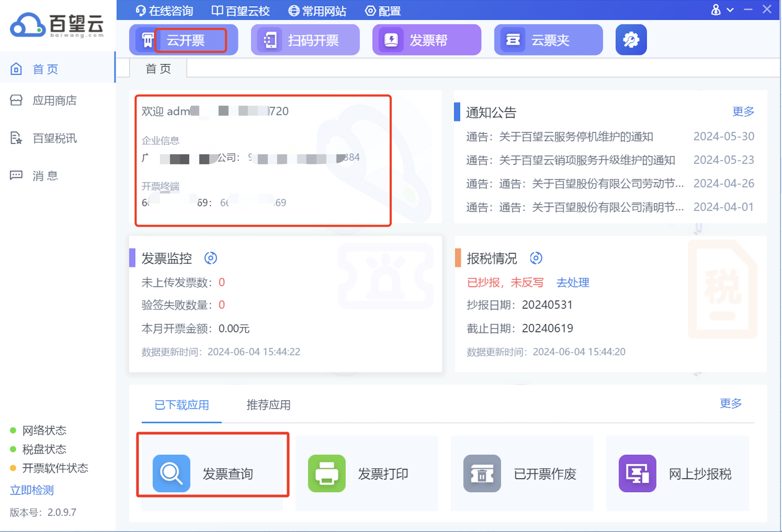The height and width of the screenshot is (532, 782).
Task: Open the 云票夹 cloud ticket folder
Action: (x=548, y=40)
